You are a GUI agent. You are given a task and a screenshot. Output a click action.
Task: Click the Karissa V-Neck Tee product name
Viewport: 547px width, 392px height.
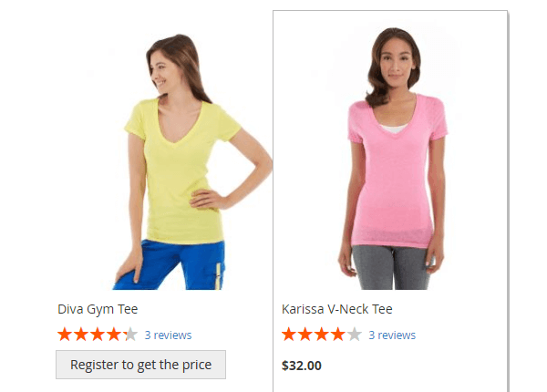337,309
